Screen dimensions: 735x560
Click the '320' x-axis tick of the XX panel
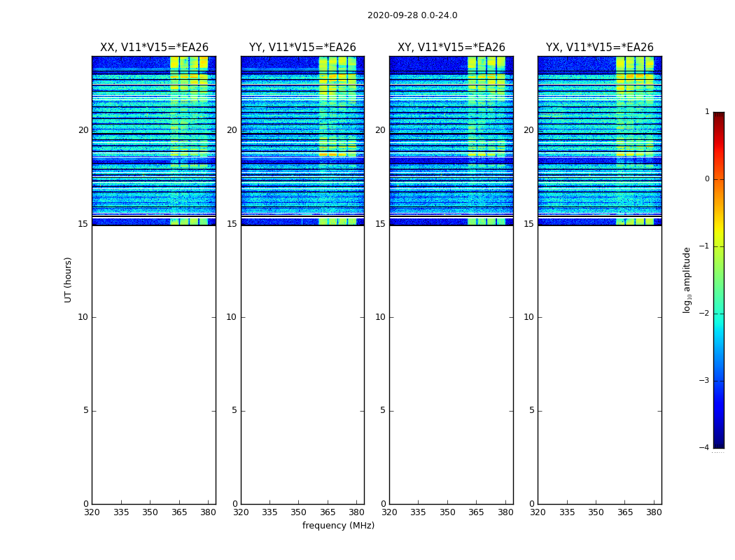[92, 512]
